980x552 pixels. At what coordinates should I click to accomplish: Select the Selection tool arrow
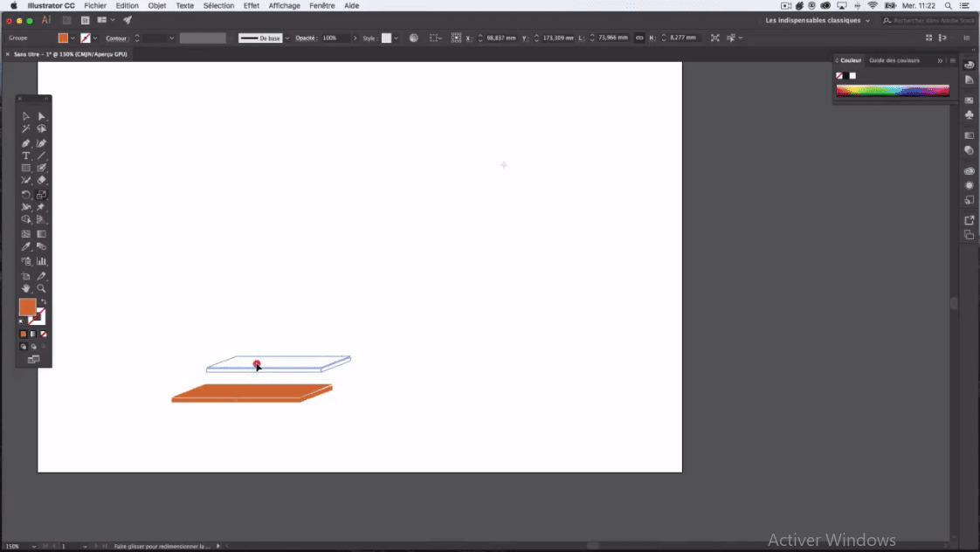[25, 116]
